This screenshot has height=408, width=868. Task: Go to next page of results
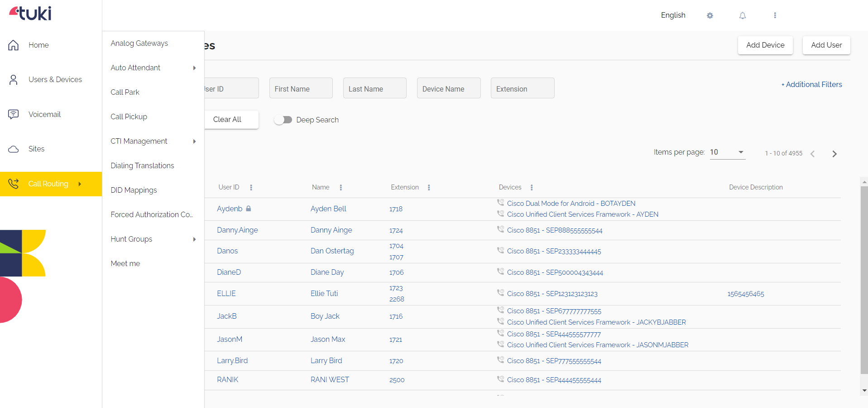click(x=834, y=154)
